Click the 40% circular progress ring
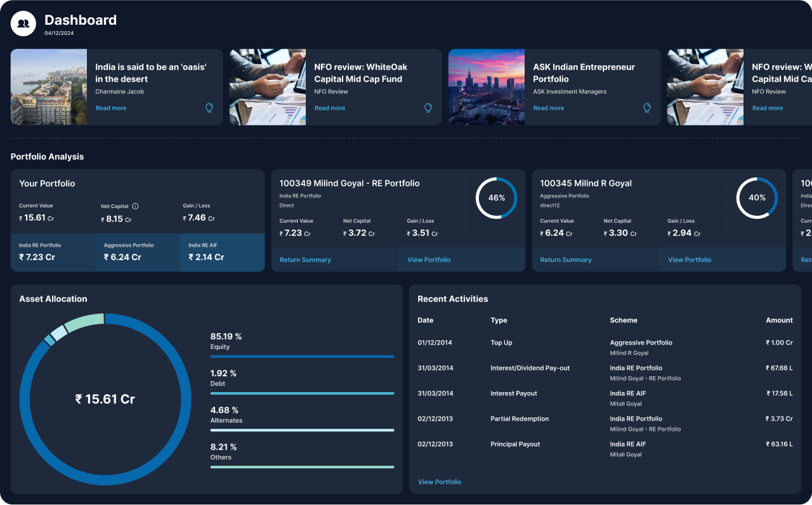 (x=757, y=198)
